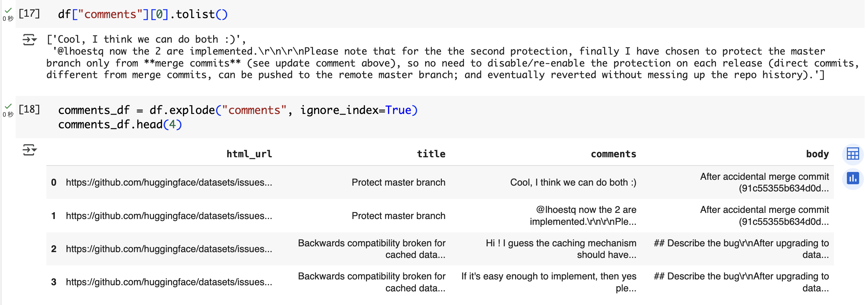Click 'Protect master branch' title in row 1

pyautogui.click(x=399, y=216)
